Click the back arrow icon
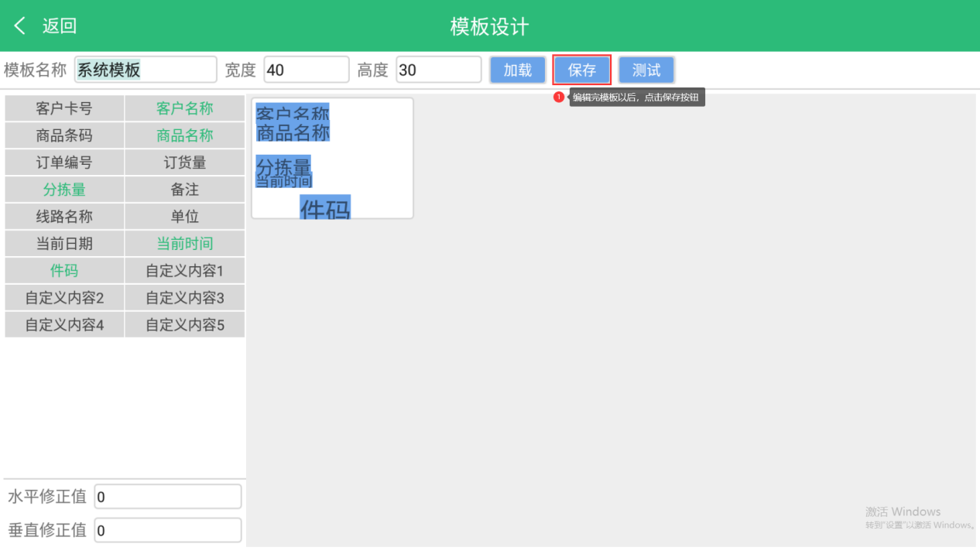This screenshot has width=980, height=551. [20, 26]
